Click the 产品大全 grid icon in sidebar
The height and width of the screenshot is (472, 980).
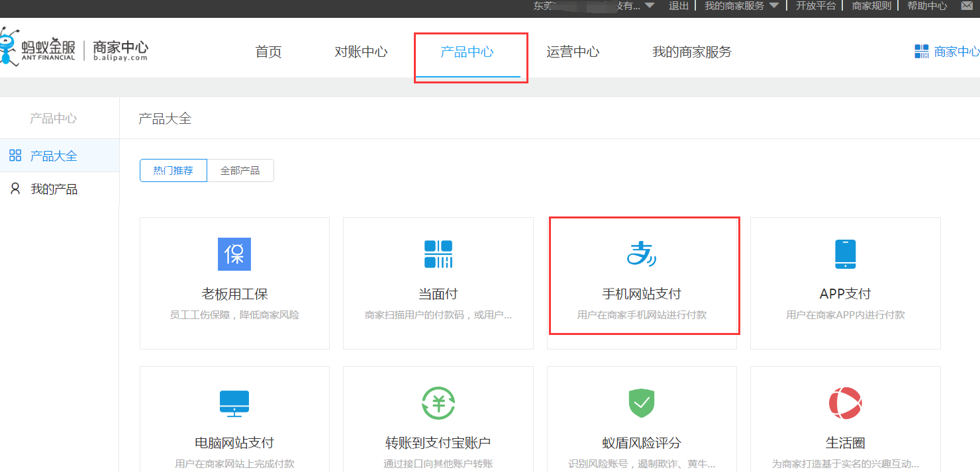coord(15,156)
